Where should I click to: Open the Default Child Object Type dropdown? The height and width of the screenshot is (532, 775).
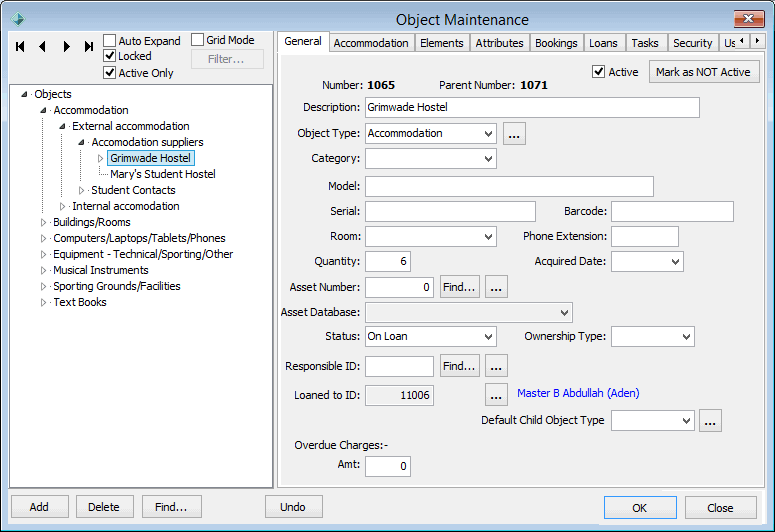coord(686,421)
